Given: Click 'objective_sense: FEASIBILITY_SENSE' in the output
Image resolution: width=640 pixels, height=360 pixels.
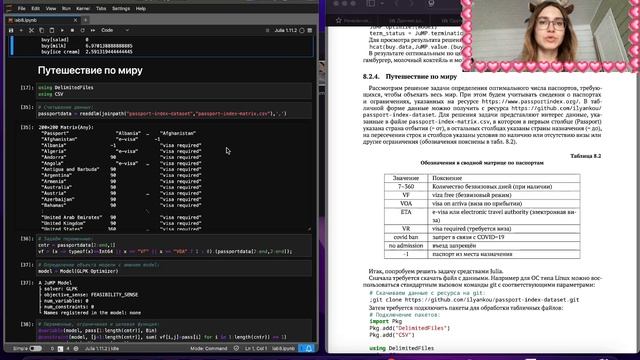Looking at the screenshot, I should tap(91, 294).
